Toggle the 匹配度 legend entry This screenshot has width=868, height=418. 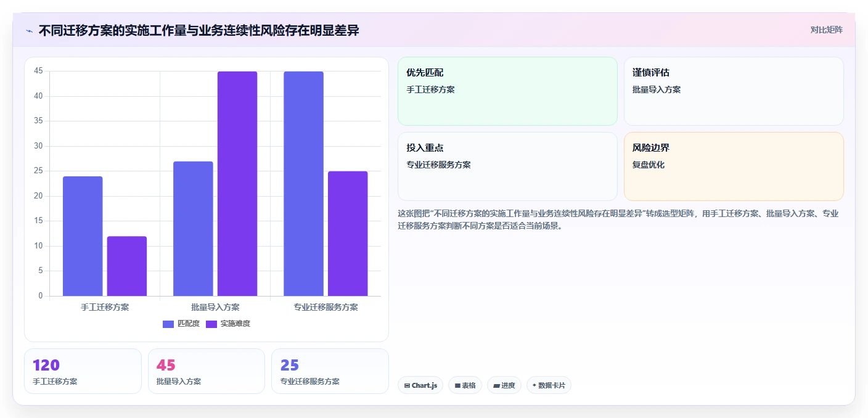[181, 324]
